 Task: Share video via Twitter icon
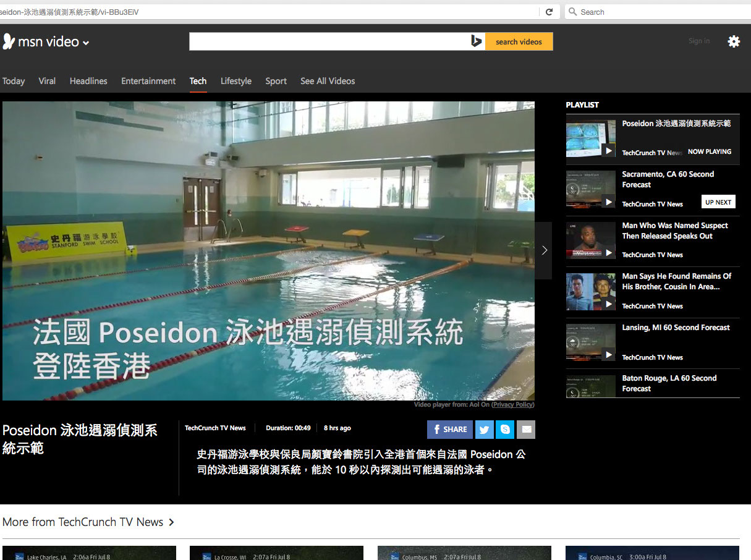[485, 430]
